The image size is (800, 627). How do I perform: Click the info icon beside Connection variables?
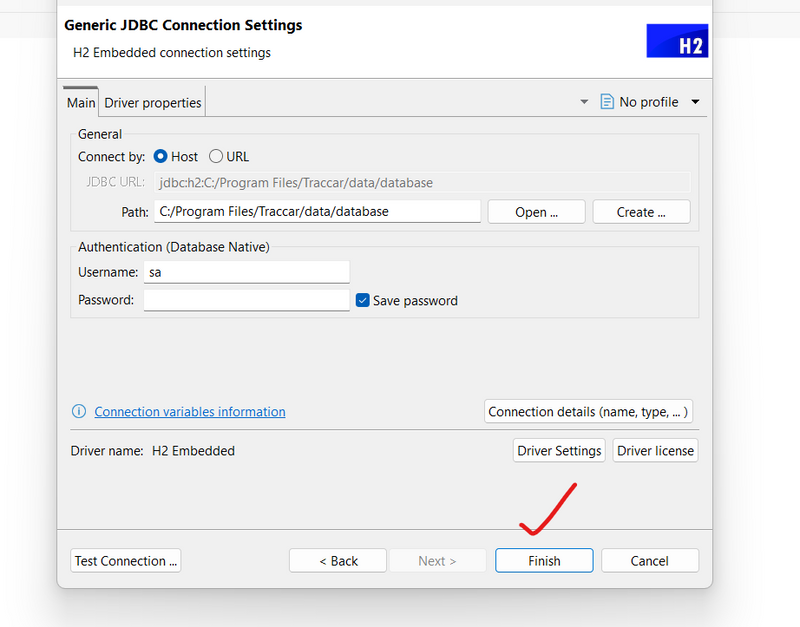[x=79, y=411]
